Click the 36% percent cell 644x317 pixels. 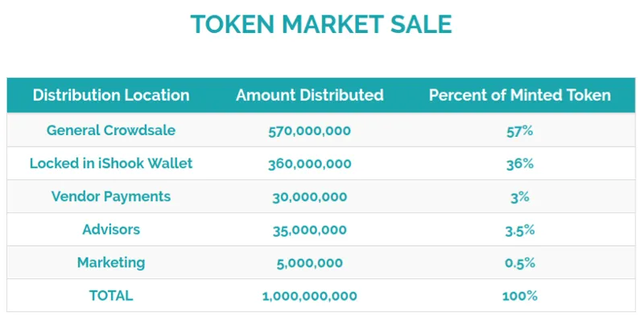click(520, 164)
